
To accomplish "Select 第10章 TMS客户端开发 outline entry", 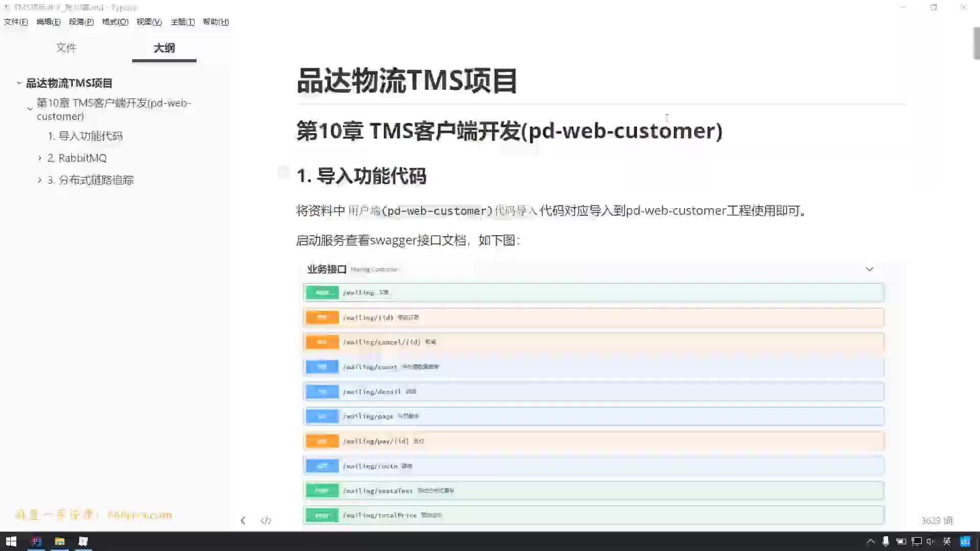I will (x=114, y=109).
